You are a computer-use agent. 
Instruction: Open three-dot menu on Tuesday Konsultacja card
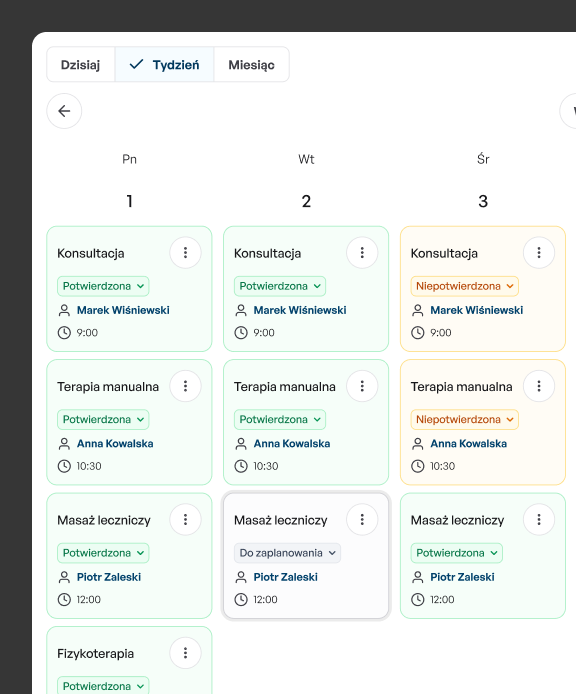(x=362, y=253)
